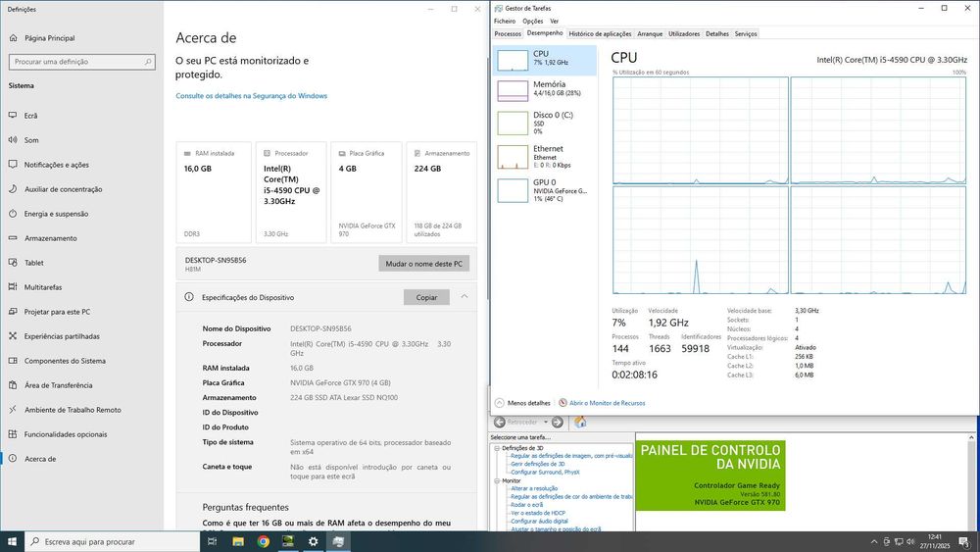The height and width of the screenshot is (552, 980).
Task: Open the notification center icon
Action: (964, 541)
